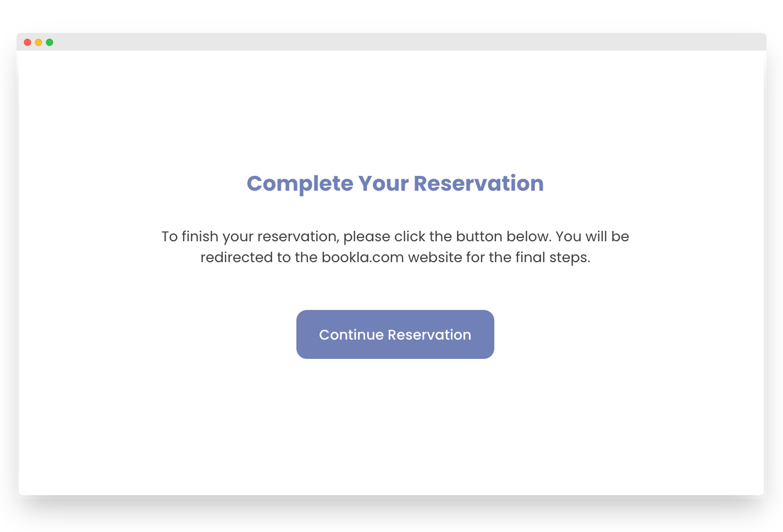Viewport: 783px width, 532px height.
Task: Click the yellow minimize traffic light
Action: 38,42
